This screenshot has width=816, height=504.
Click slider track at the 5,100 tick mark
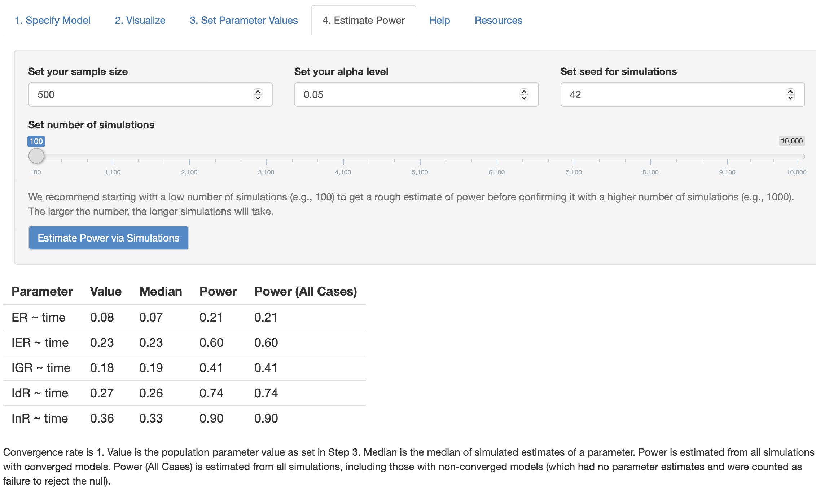click(420, 156)
